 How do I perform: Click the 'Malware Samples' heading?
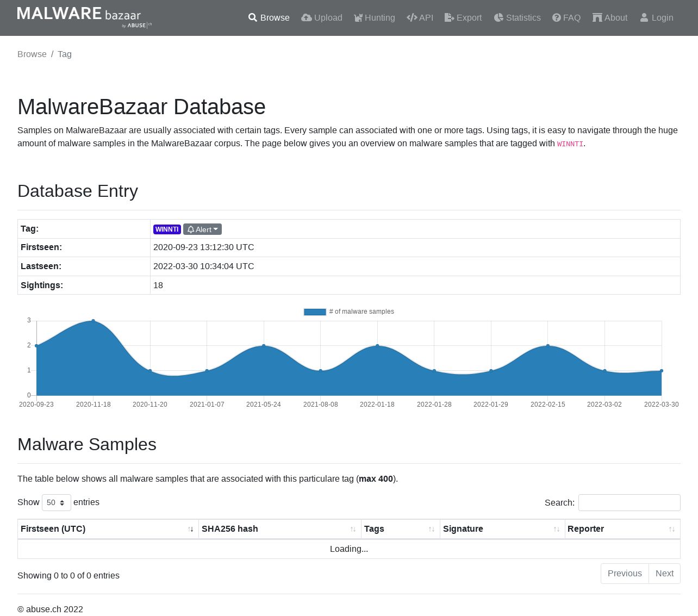[x=87, y=445]
